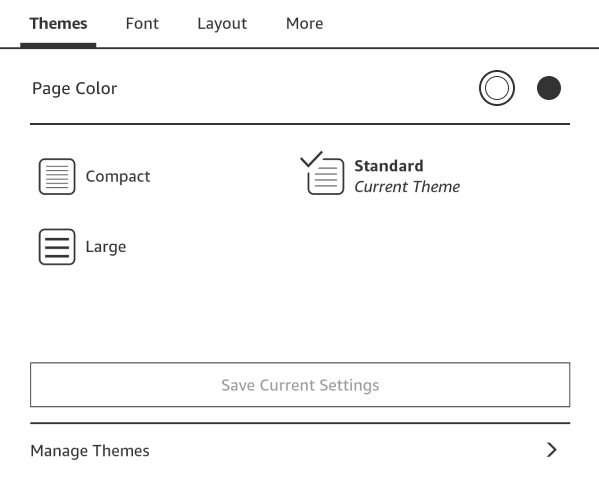The image size is (599, 477).
Task: Click the Save Current Settings button
Action: click(300, 385)
